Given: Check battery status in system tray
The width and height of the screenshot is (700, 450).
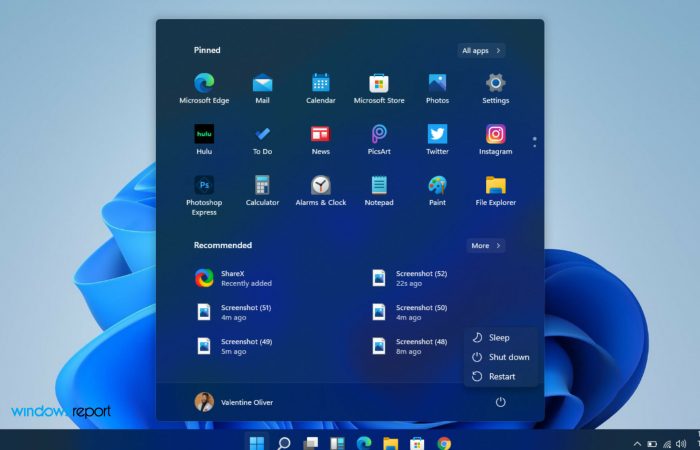Looking at the screenshot, I should click(652, 444).
